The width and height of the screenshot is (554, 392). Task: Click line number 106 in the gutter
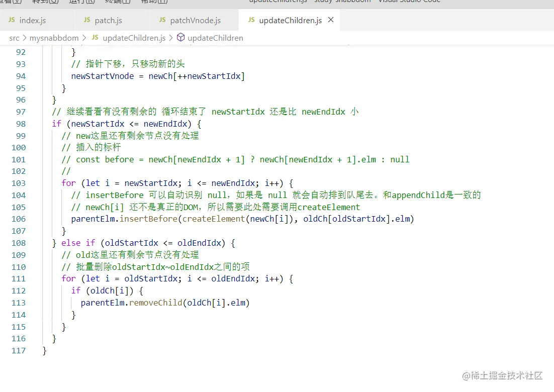19,219
